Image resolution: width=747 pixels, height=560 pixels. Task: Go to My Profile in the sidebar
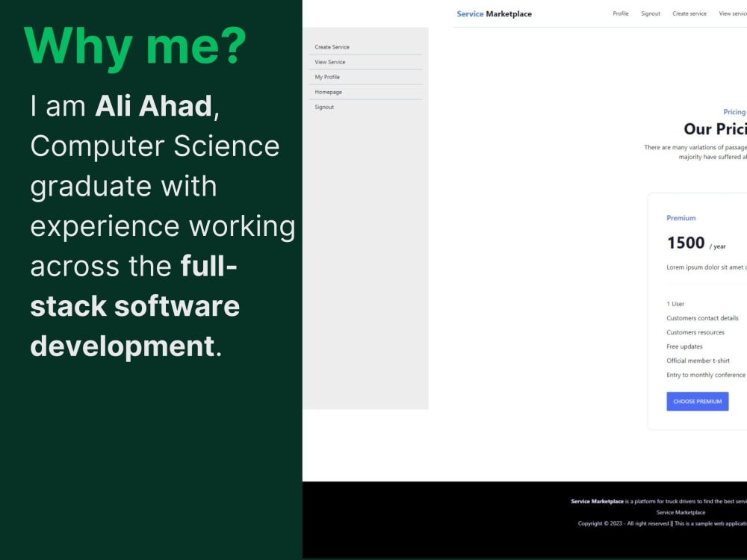coord(327,77)
